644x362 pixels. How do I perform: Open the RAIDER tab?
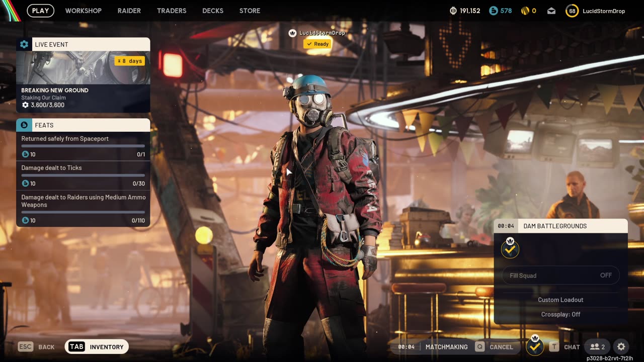(129, 11)
